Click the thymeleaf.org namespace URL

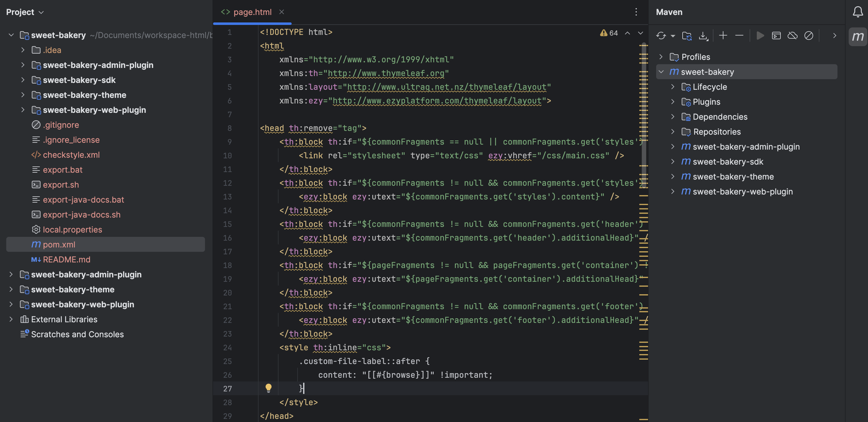click(x=385, y=73)
